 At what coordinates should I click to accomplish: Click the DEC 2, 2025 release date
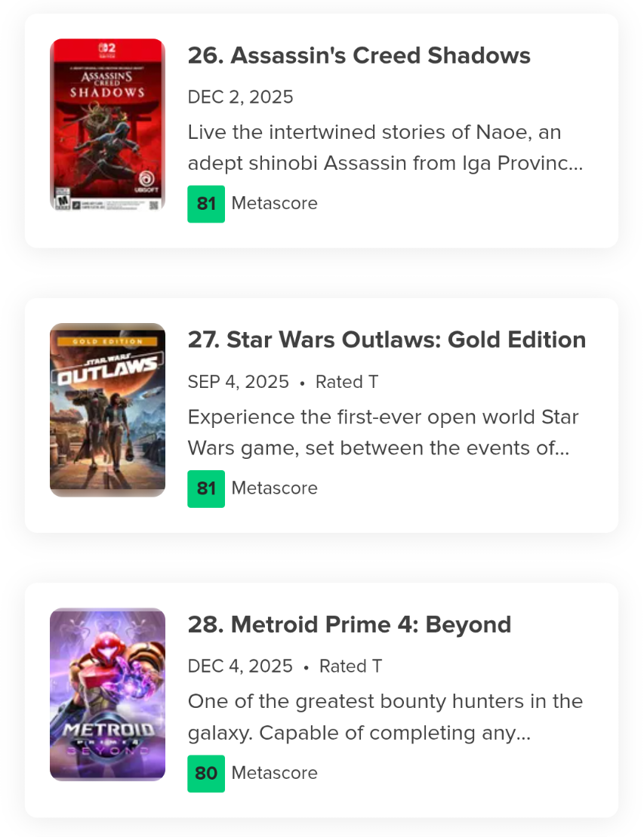[240, 97]
